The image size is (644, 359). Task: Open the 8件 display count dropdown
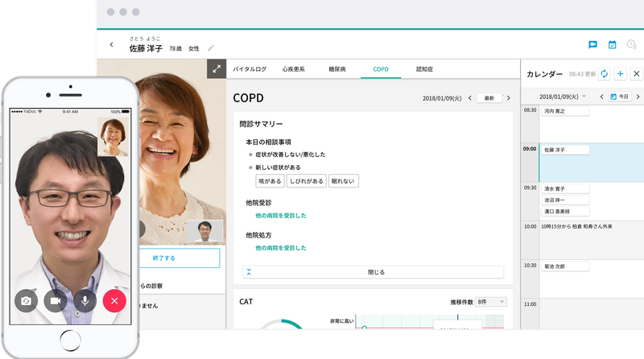(490, 302)
